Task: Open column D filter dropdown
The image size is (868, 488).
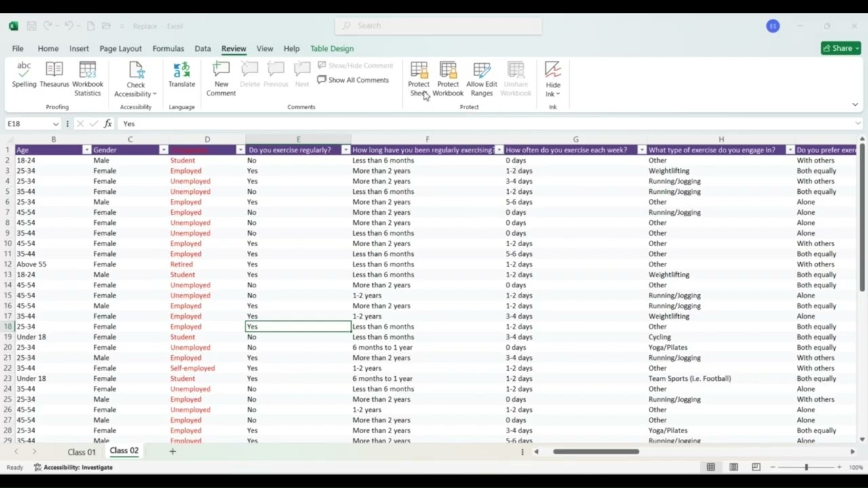Action: tap(240, 150)
